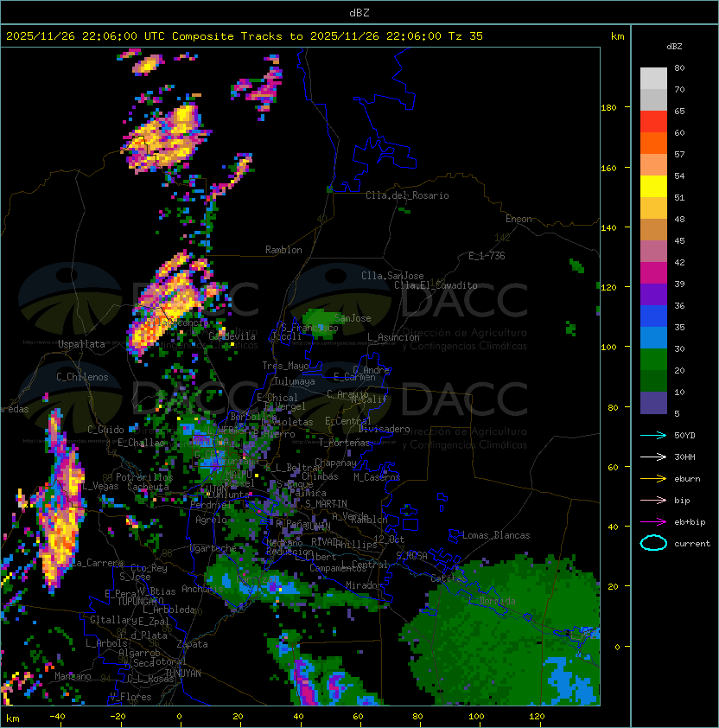
Task: Click the Uspallata place label
Action: [x=81, y=344]
